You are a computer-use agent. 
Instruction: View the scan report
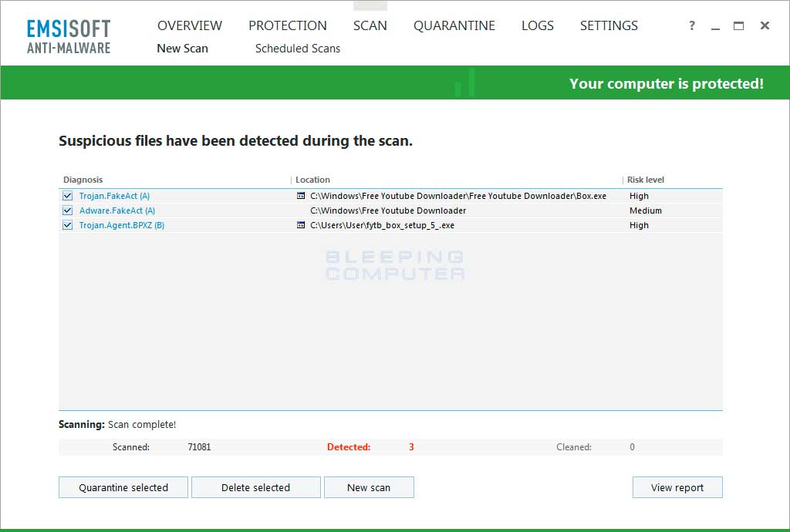677,487
